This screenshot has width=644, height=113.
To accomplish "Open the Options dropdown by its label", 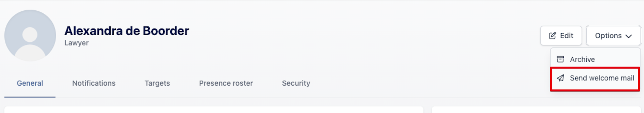I will [x=608, y=36].
